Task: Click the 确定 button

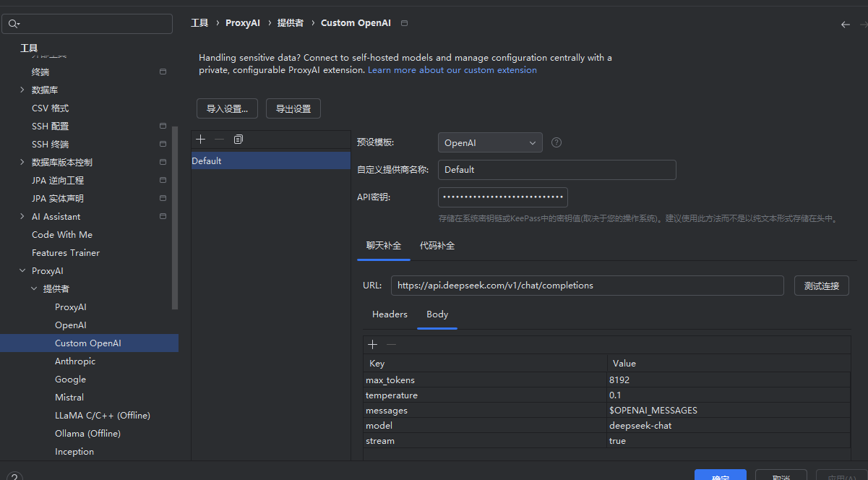Action: pyautogui.click(x=721, y=475)
